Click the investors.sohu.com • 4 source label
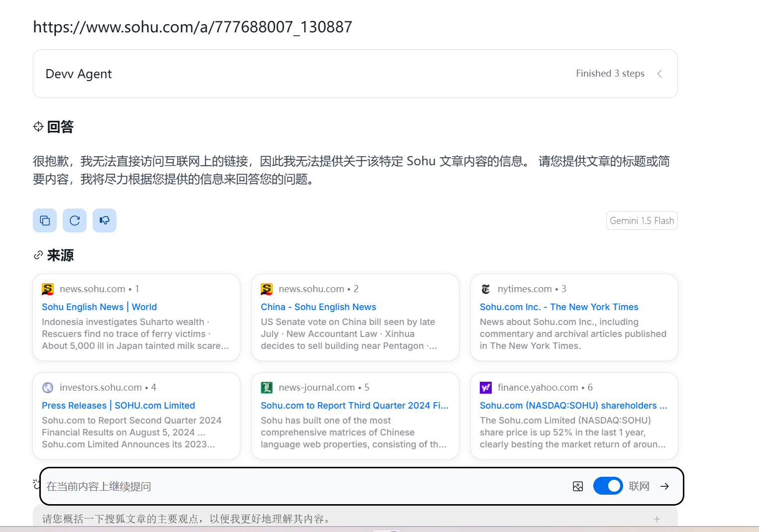 point(108,388)
